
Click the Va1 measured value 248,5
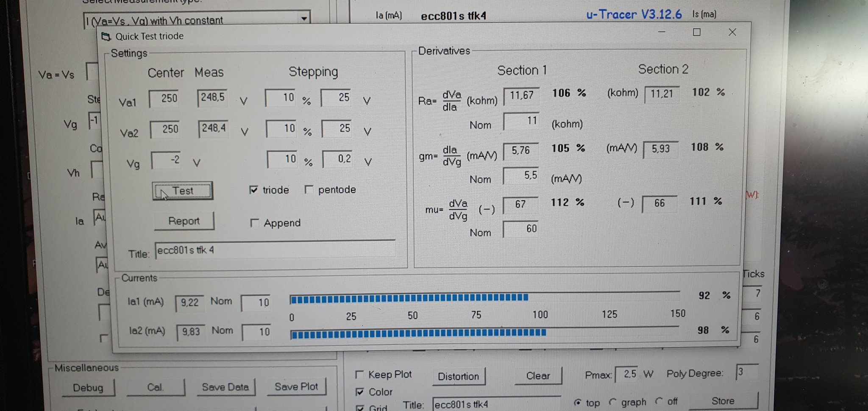[212, 98]
